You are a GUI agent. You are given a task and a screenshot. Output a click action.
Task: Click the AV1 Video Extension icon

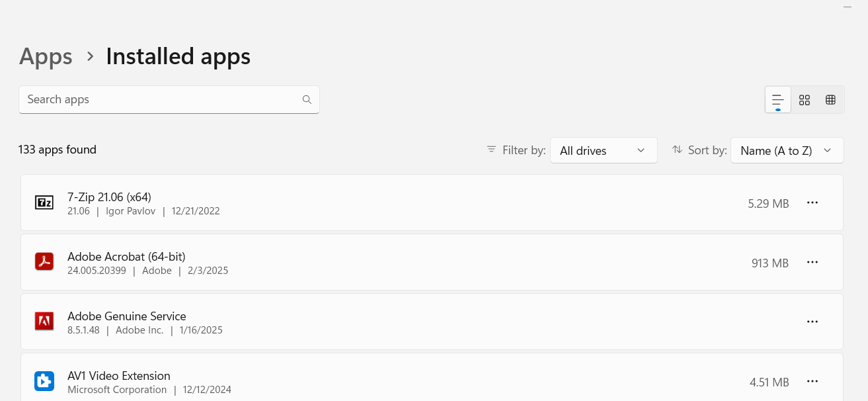(x=44, y=382)
